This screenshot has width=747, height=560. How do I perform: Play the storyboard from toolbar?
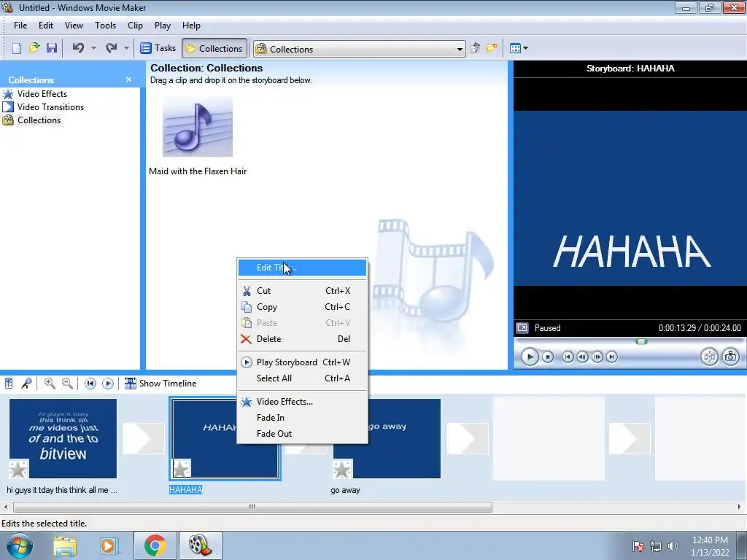click(108, 384)
